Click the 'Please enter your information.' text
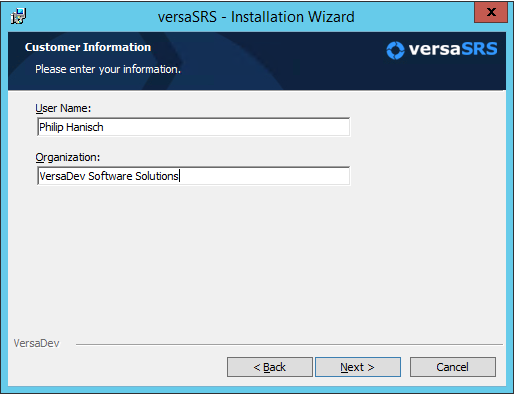The width and height of the screenshot is (514, 394). (x=108, y=69)
